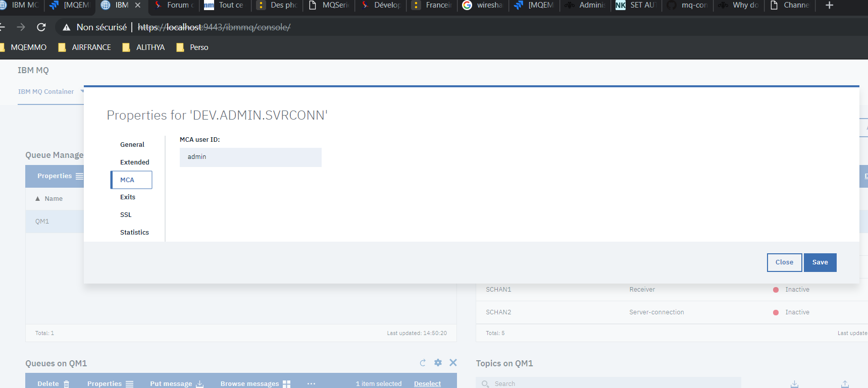Switch to the Forum browser tab
Viewport: 868px width, 388px height.
tap(175, 5)
